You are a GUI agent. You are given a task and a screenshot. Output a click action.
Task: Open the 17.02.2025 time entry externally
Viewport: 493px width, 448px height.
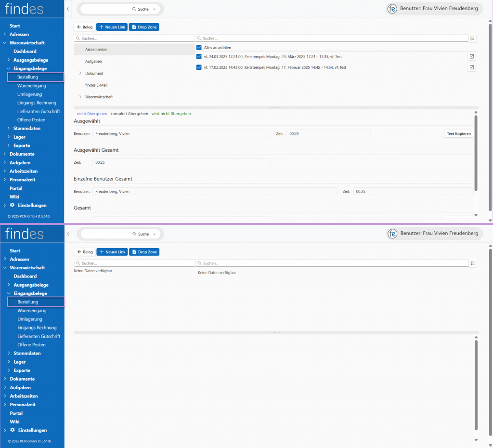[x=472, y=67]
